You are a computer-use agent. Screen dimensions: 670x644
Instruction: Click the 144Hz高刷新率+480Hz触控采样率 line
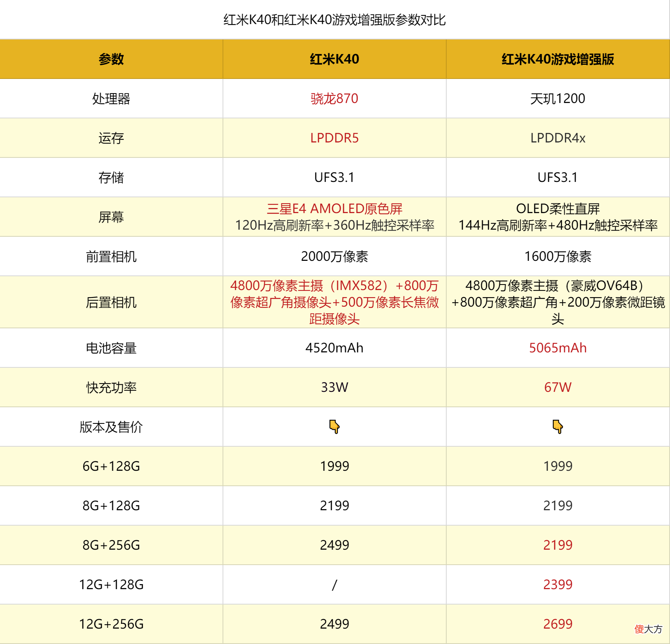click(x=558, y=225)
